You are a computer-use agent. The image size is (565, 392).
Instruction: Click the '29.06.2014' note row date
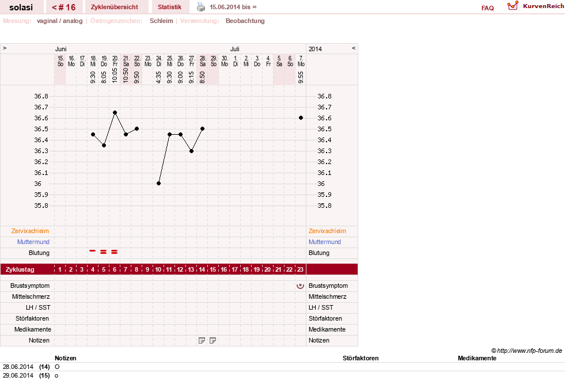[18, 375]
